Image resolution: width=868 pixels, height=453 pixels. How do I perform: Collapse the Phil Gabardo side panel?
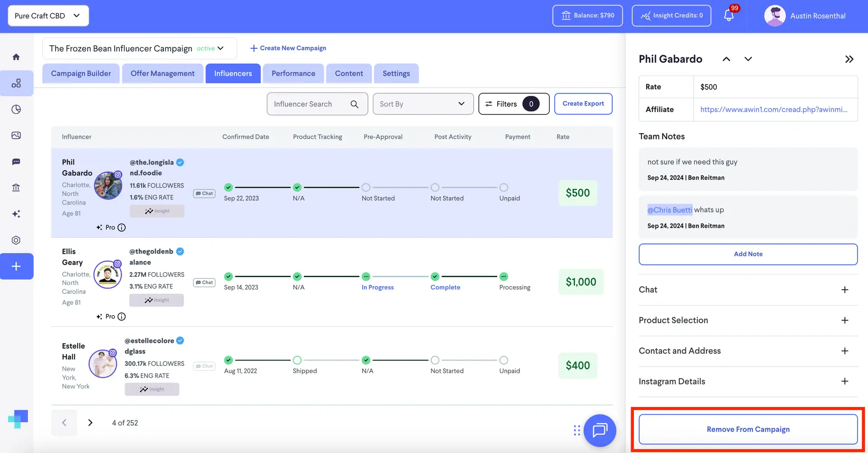(849, 59)
